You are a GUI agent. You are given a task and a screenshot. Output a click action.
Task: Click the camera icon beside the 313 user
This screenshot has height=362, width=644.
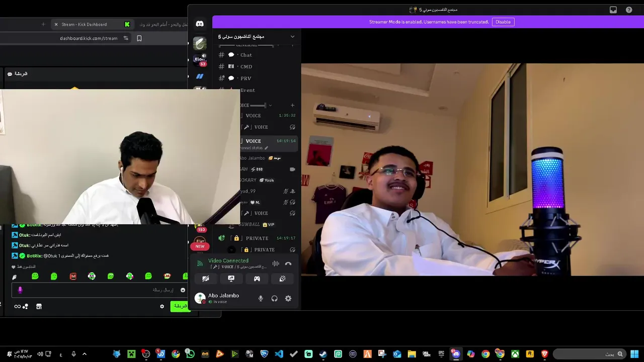pos(292,169)
